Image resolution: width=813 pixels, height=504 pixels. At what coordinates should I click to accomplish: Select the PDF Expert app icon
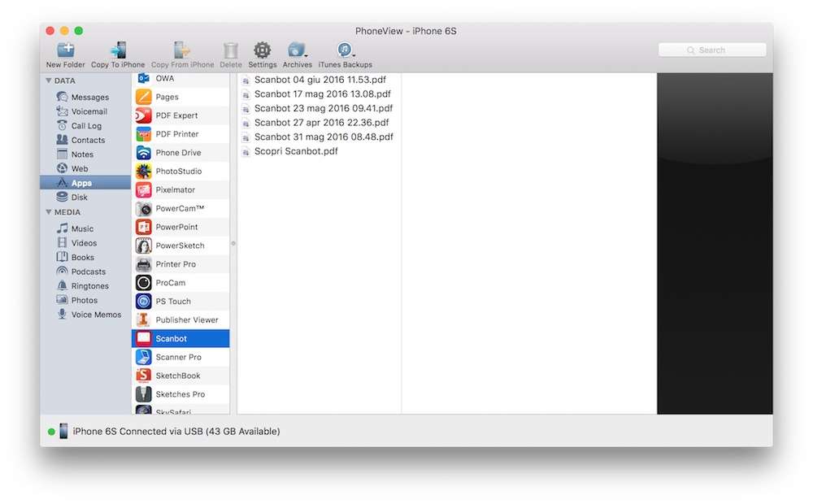tap(144, 115)
